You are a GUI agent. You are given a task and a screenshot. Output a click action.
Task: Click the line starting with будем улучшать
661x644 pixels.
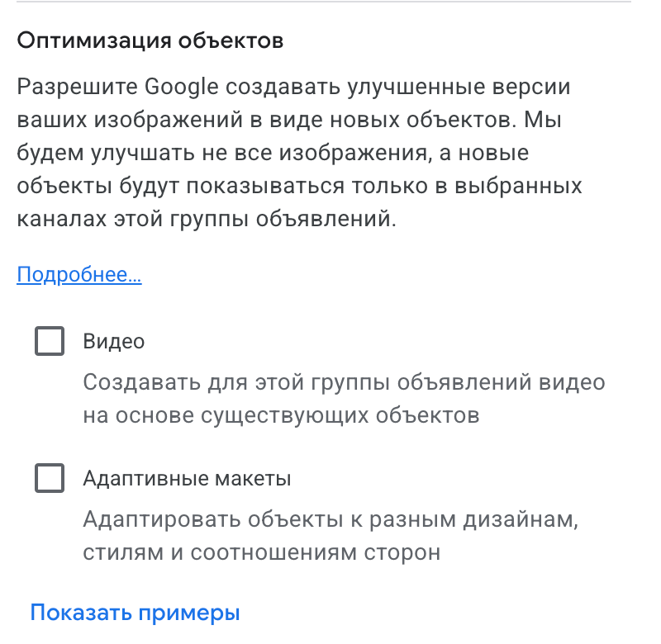click(x=273, y=154)
